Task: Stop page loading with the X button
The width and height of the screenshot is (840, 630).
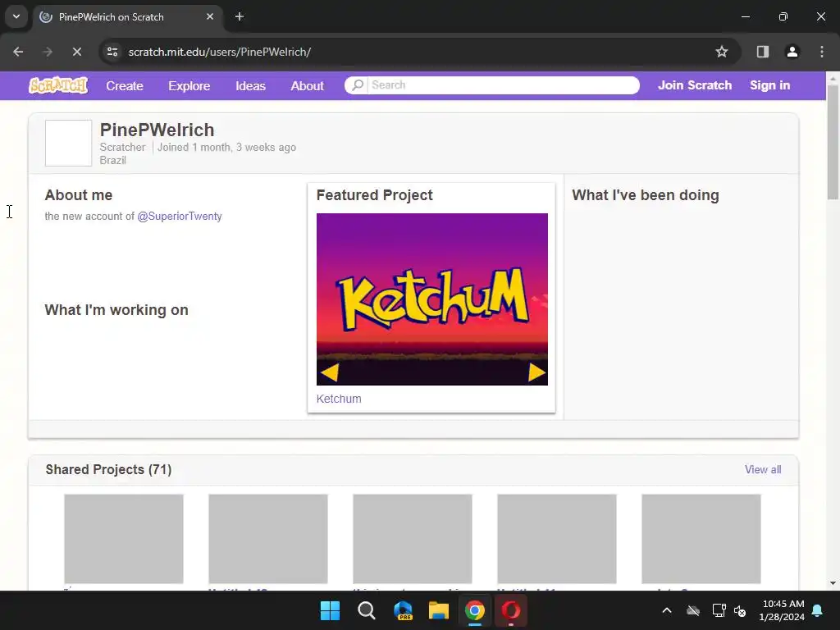Action: point(77,52)
